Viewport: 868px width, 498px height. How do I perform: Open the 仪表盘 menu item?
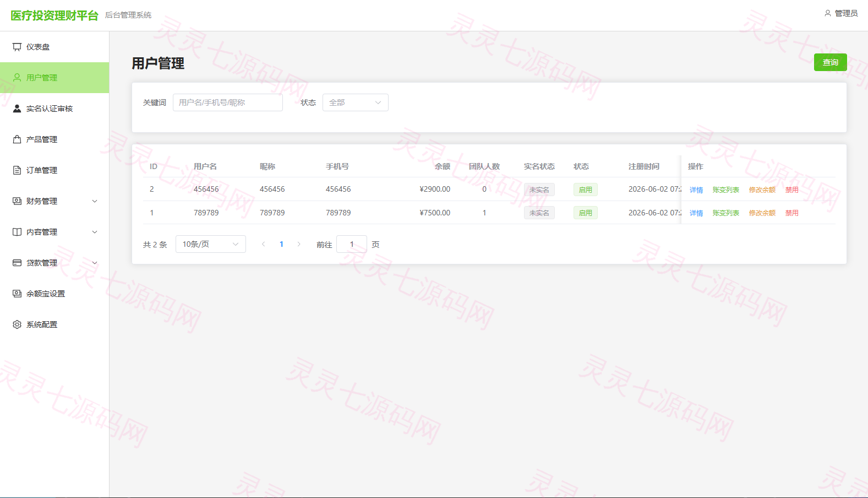click(54, 47)
